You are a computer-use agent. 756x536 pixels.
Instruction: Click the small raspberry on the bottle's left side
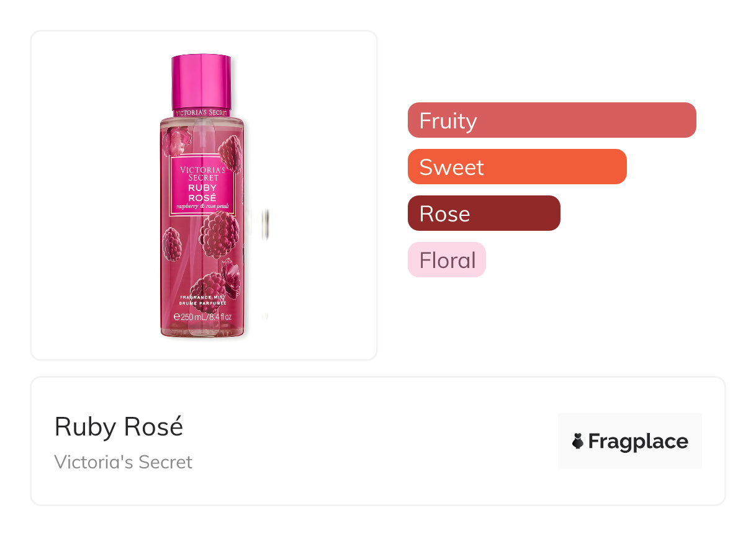[172, 244]
